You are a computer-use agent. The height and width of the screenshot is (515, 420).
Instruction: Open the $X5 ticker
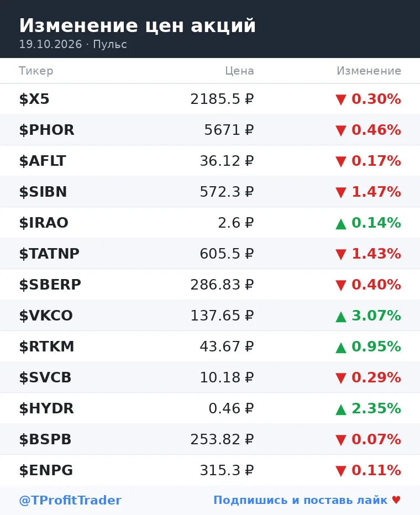click(x=34, y=99)
